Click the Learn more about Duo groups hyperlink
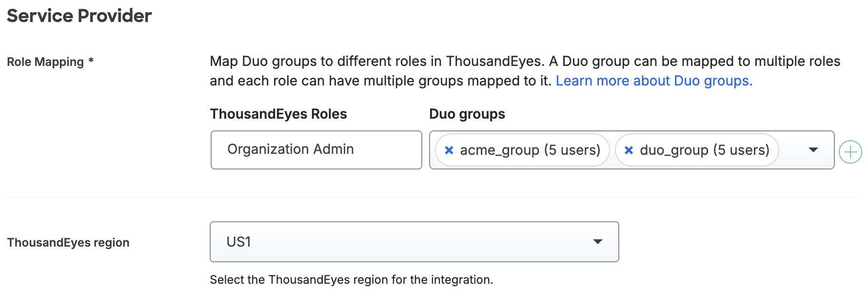 point(653,81)
